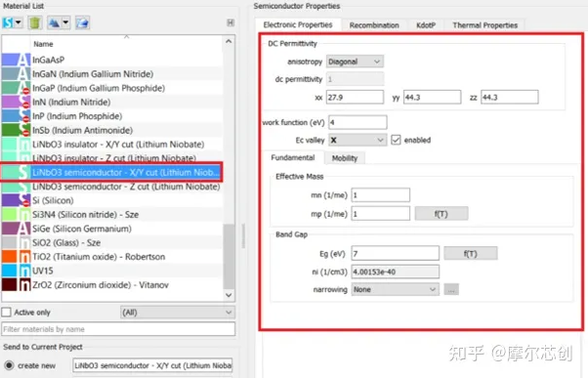Open the narrowing None dropdown
The image size is (588, 378).
(x=395, y=289)
